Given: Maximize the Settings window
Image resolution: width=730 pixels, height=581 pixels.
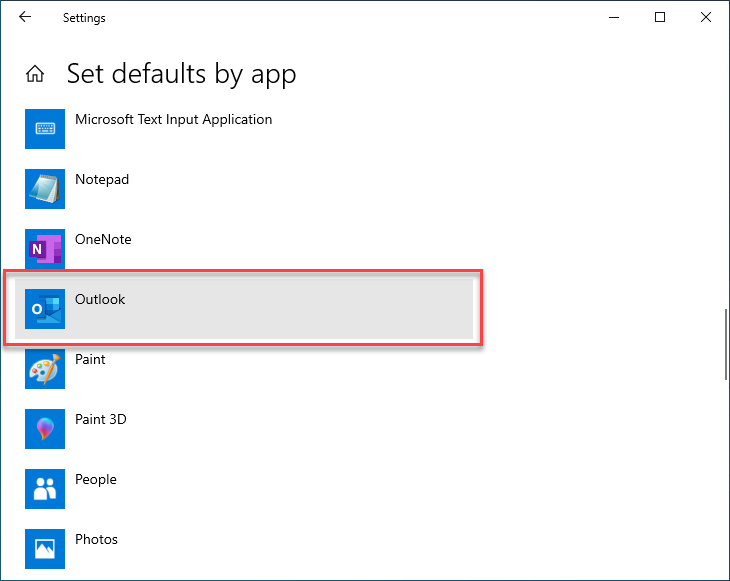Looking at the screenshot, I should pos(660,17).
